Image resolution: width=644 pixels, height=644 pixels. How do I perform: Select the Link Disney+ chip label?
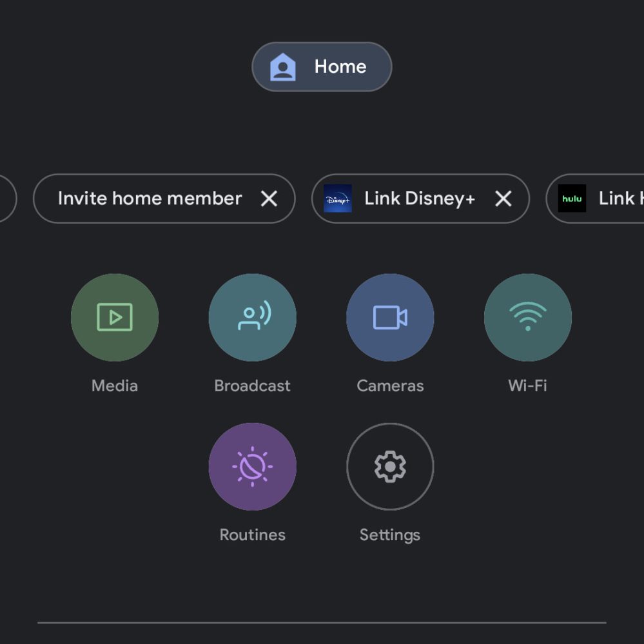[x=420, y=199]
